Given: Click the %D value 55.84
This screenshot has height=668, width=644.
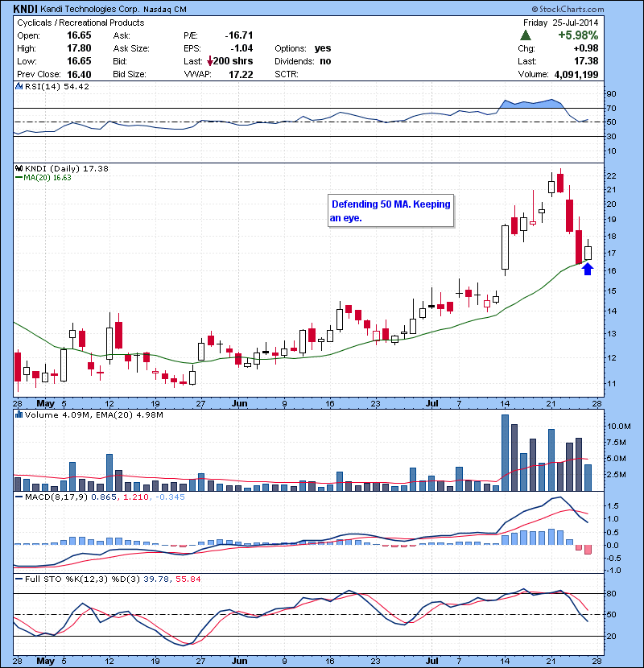Looking at the screenshot, I should [188, 579].
